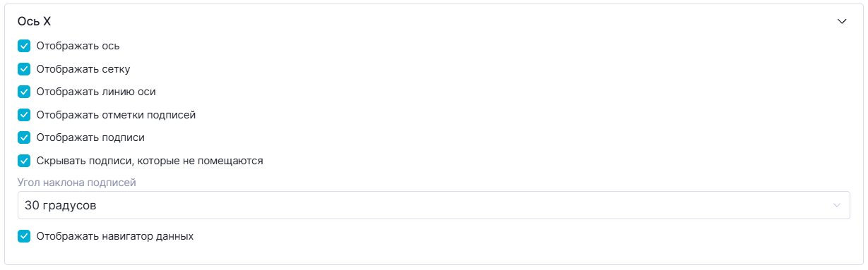The image size is (868, 270).
Task: Toggle the Отображать сетку checkbox
Action: (24, 69)
